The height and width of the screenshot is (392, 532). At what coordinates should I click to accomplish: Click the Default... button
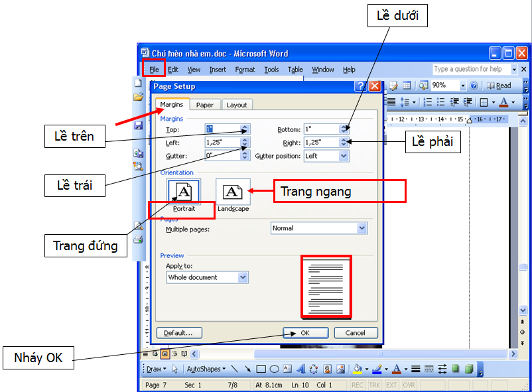point(179,333)
